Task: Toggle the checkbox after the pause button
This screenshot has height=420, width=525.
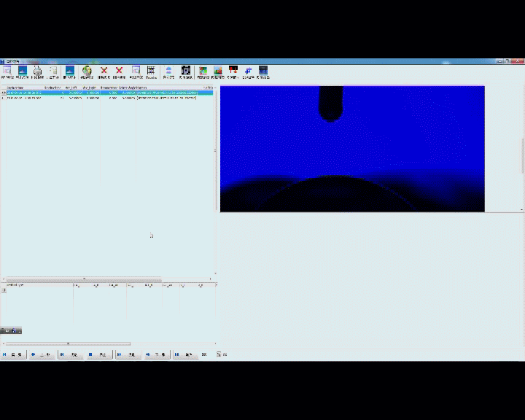Action: click(219, 354)
